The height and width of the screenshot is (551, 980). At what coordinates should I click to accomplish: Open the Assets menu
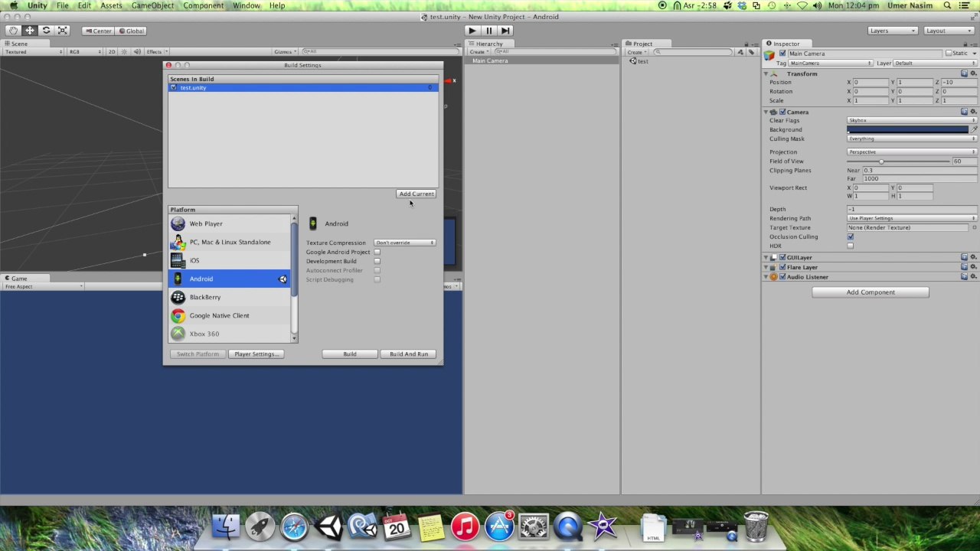click(111, 5)
